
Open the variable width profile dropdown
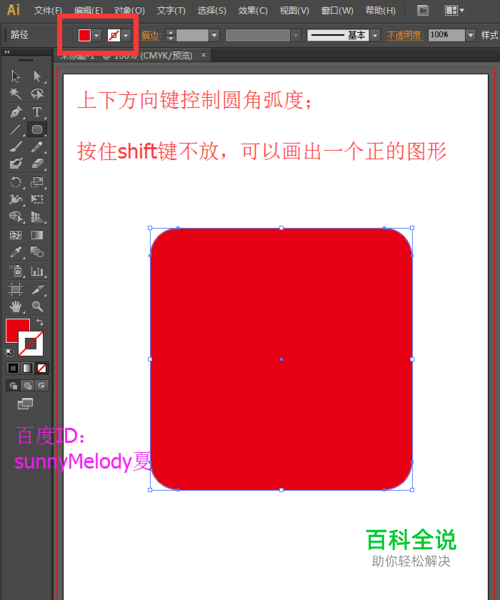pyautogui.click(x=295, y=36)
